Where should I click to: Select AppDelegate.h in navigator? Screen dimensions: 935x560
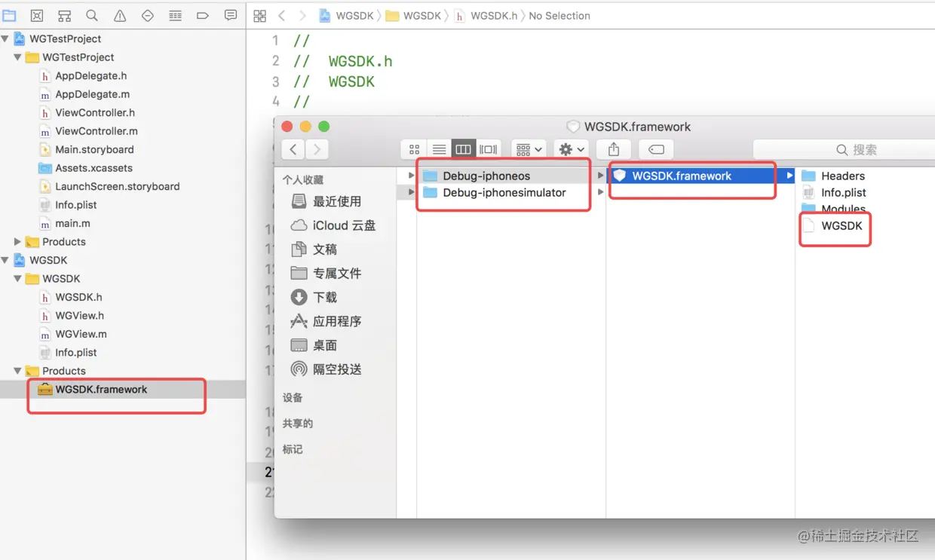90,75
